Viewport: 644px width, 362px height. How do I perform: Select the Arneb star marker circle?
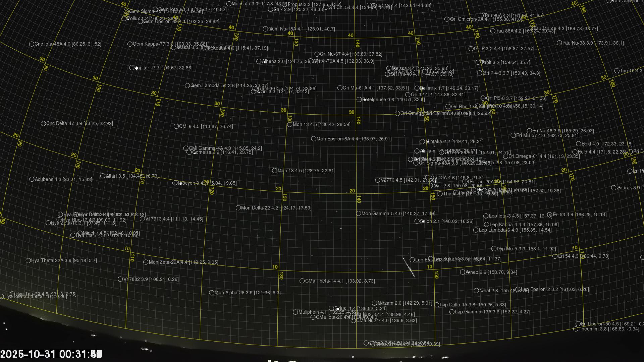[x=463, y=272]
